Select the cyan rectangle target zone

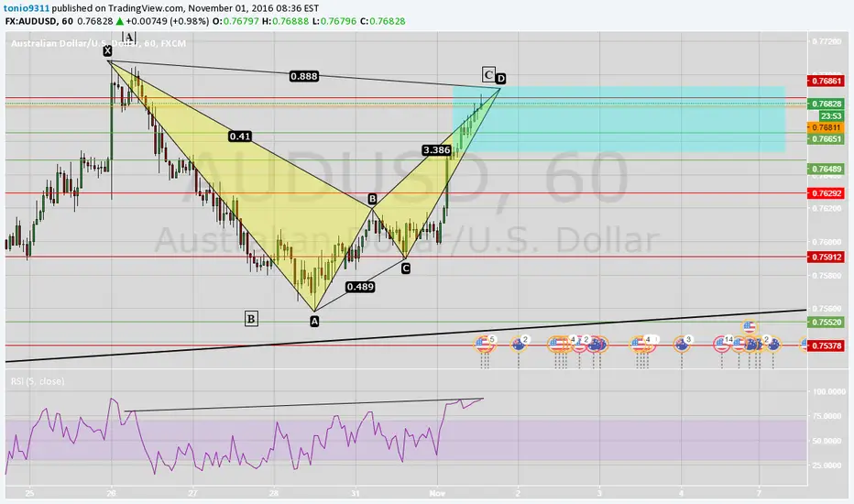click(x=619, y=119)
